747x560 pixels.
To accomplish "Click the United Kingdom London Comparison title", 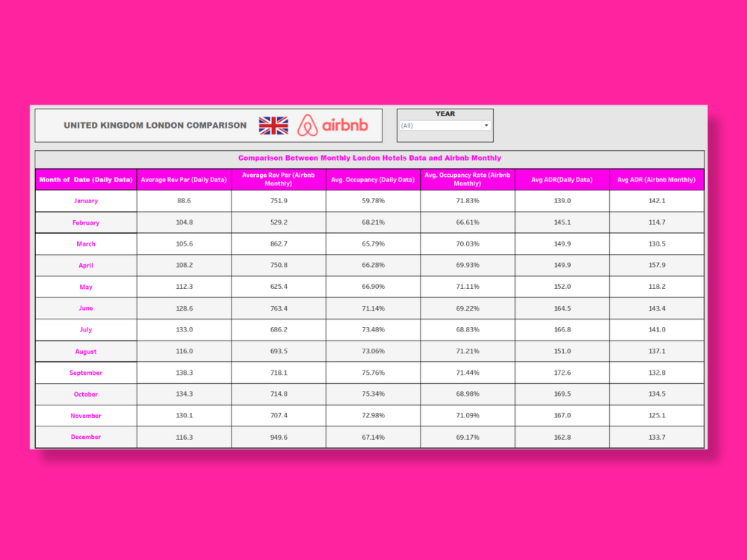I will point(155,125).
